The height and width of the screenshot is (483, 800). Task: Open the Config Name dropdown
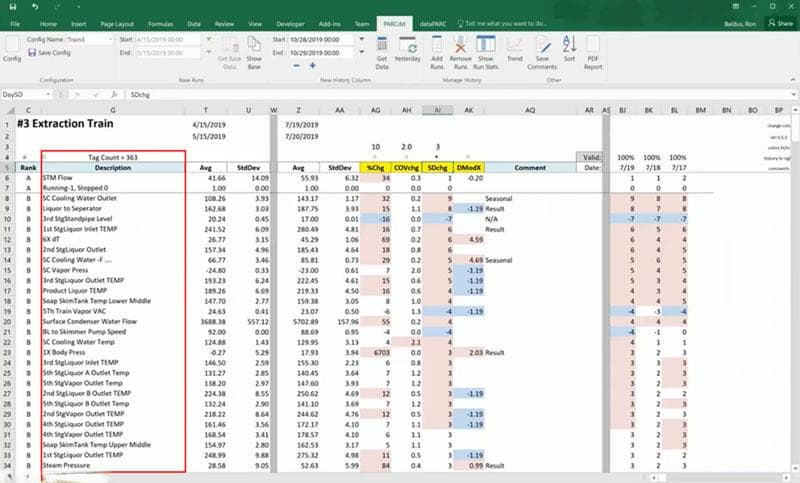click(x=110, y=39)
